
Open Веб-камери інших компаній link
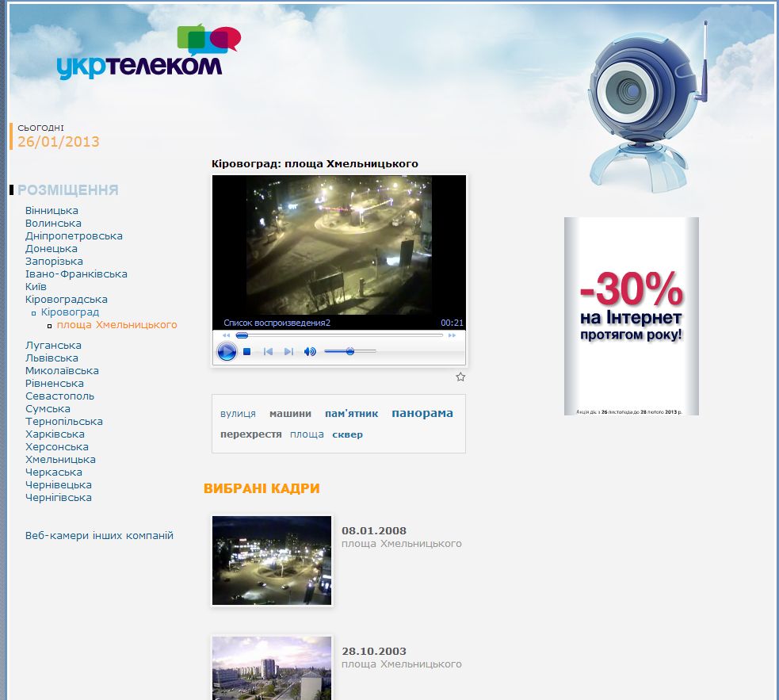[x=99, y=535]
